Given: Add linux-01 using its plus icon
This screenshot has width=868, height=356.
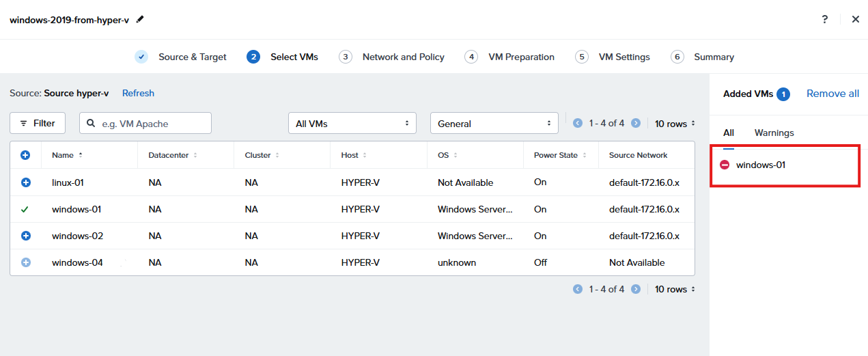Looking at the screenshot, I should pos(26,182).
